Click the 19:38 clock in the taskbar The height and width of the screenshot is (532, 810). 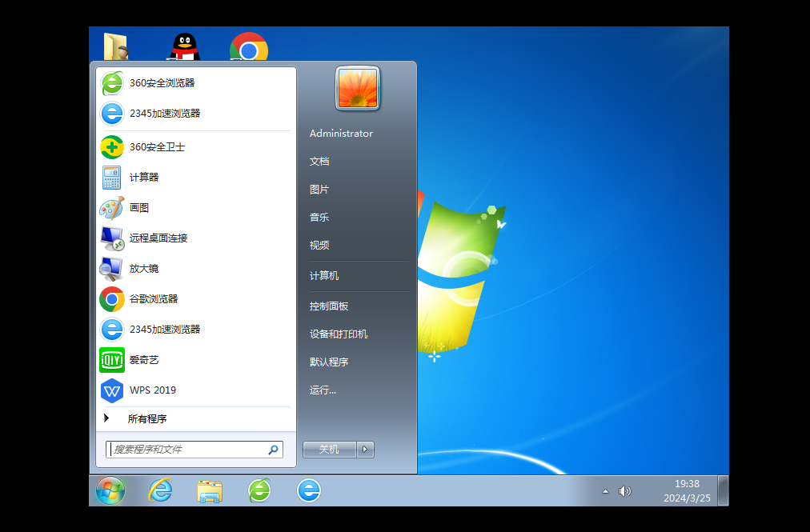687,490
